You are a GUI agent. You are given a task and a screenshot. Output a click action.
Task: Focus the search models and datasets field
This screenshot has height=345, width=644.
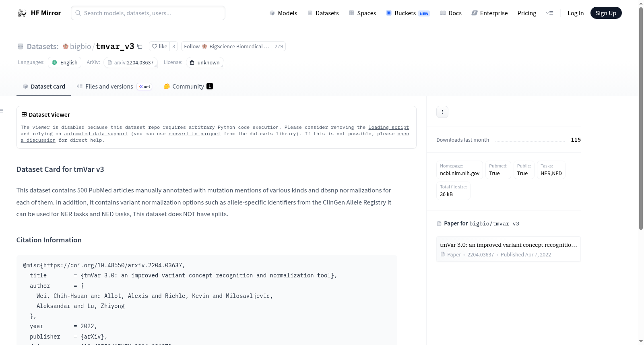148,13
